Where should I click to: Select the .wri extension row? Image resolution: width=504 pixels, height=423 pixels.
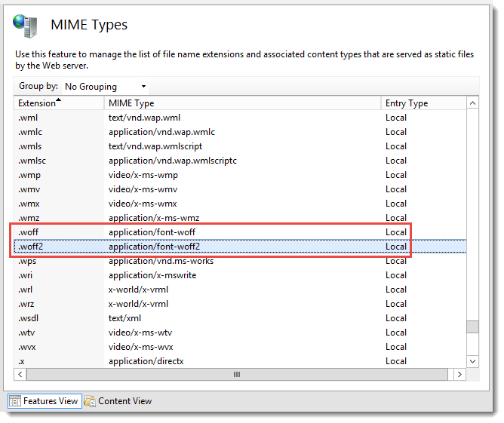tap(240, 275)
